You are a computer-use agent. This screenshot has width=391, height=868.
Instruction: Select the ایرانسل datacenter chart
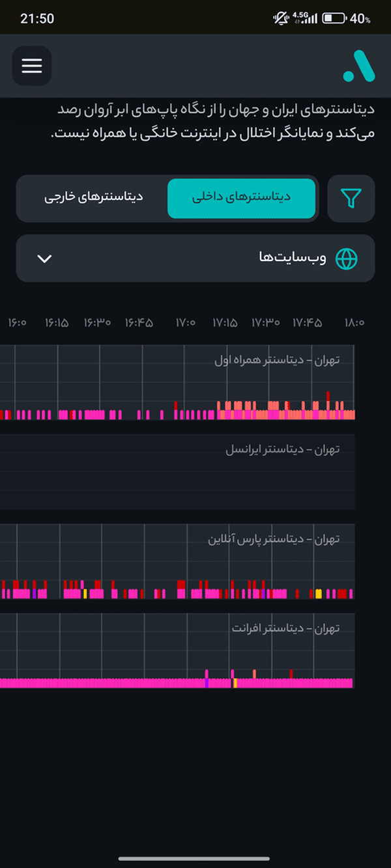[x=177, y=472]
